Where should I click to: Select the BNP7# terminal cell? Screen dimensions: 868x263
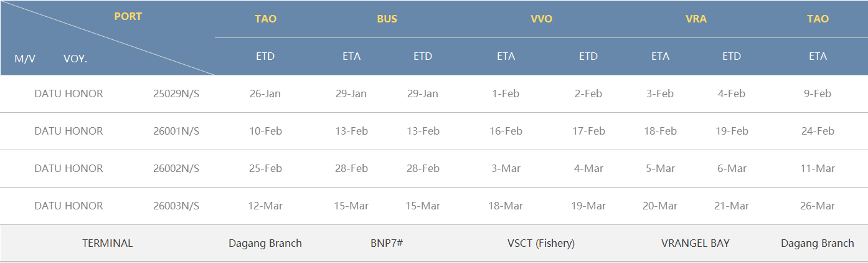click(x=387, y=244)
